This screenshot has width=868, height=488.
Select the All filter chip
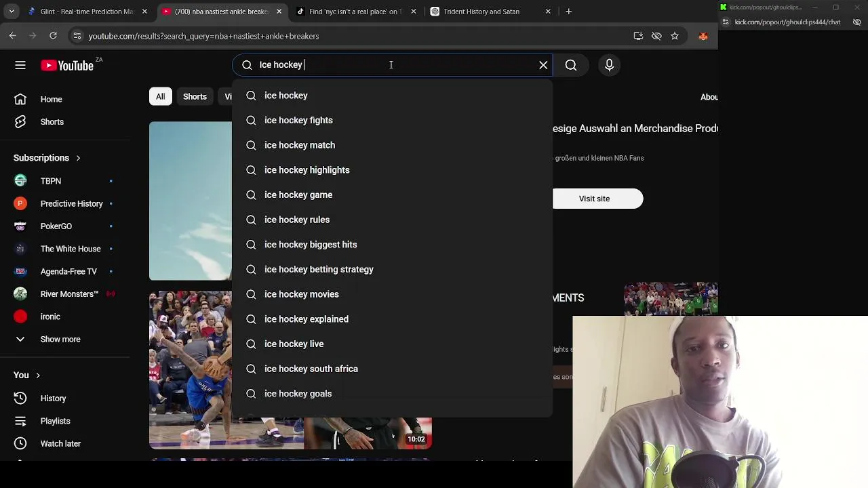(160, 97)
